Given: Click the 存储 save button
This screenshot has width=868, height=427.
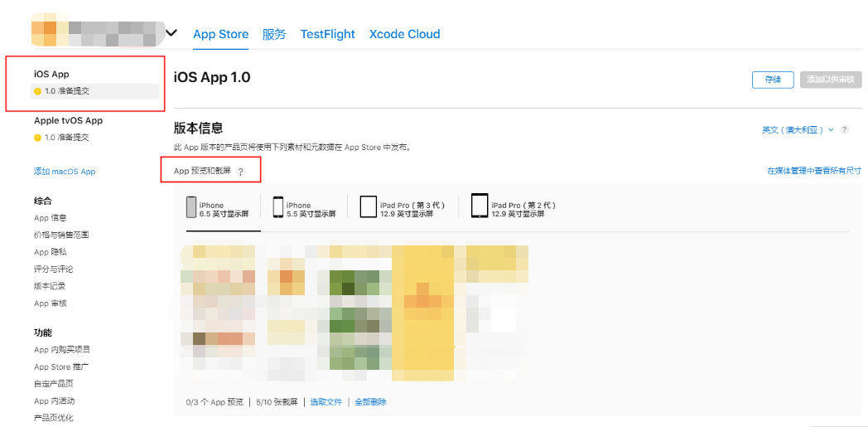Looking at the screenshot, I should (x=773, y=80).
